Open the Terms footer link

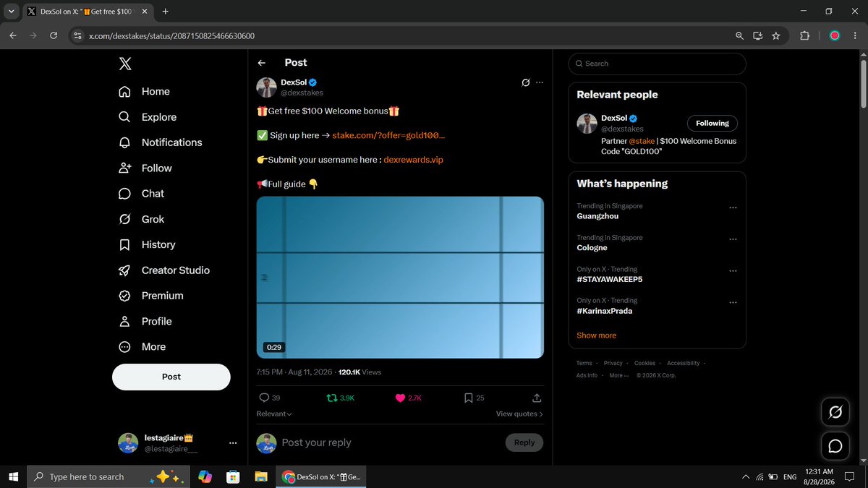584,363
